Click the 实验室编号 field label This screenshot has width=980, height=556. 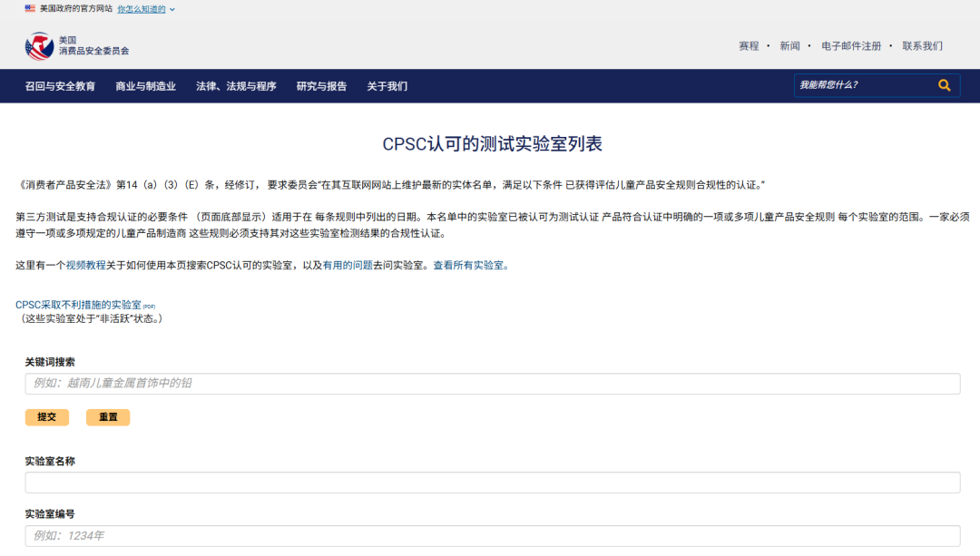50,514
